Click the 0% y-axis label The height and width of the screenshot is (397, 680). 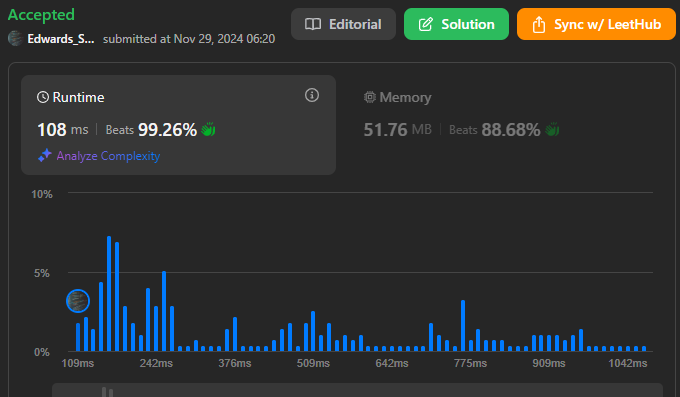[42, 352]
